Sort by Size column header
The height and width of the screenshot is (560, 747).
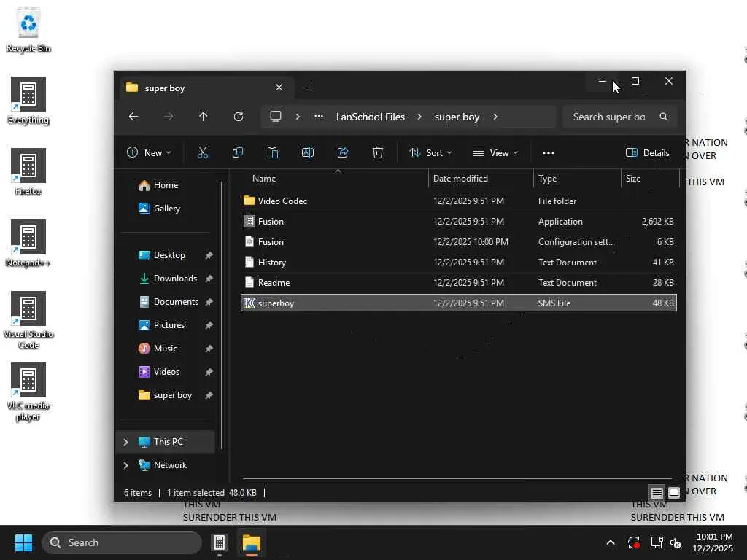point(633,179)
